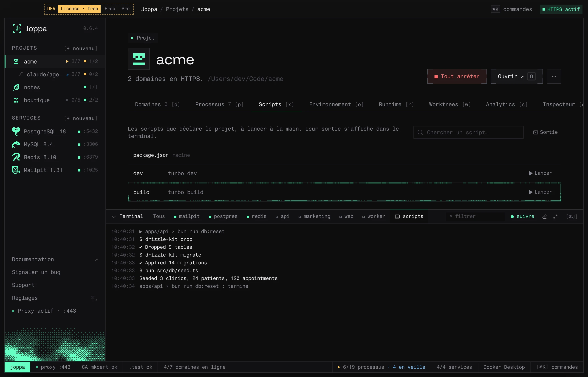Viewport: 588px width, 377px height.
Task: Click the branch icon beside claude/age… worktree
Action: [x=21, y=74]
